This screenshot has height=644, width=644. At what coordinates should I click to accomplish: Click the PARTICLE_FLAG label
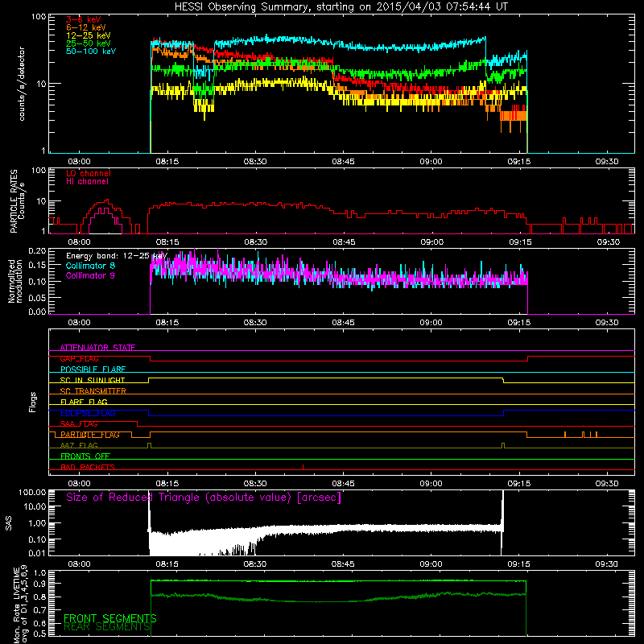90,435
